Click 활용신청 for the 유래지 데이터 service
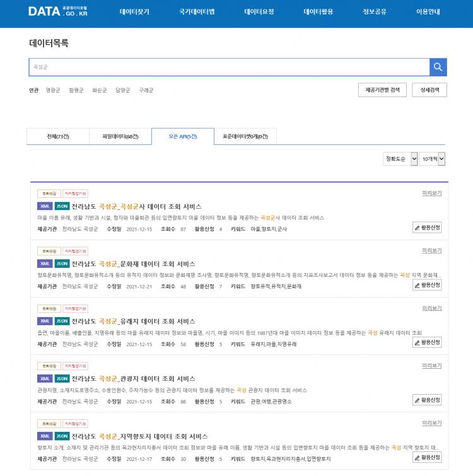 428,342
